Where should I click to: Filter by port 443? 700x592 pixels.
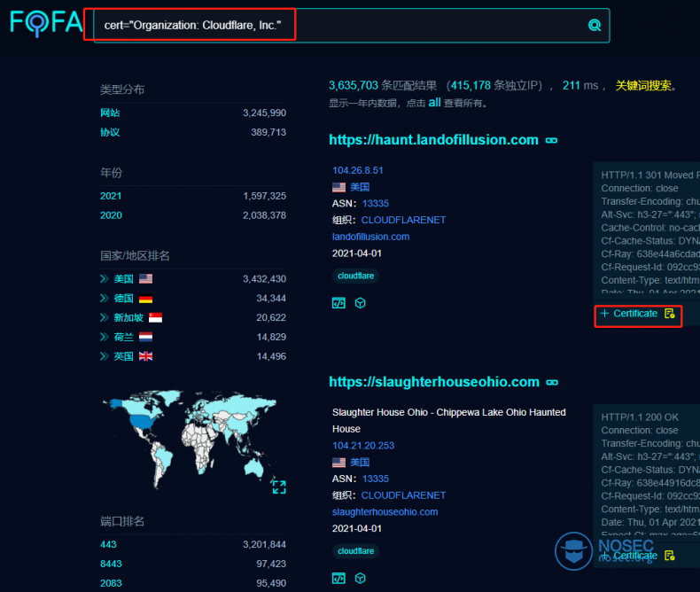[x=108, y=545]
